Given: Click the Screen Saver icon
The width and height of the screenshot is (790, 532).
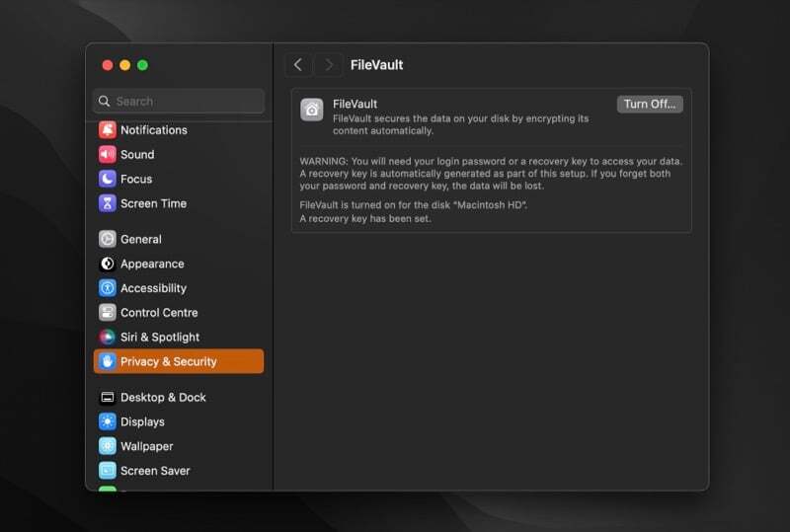Looking at the screenshot, I should point(108,471).
